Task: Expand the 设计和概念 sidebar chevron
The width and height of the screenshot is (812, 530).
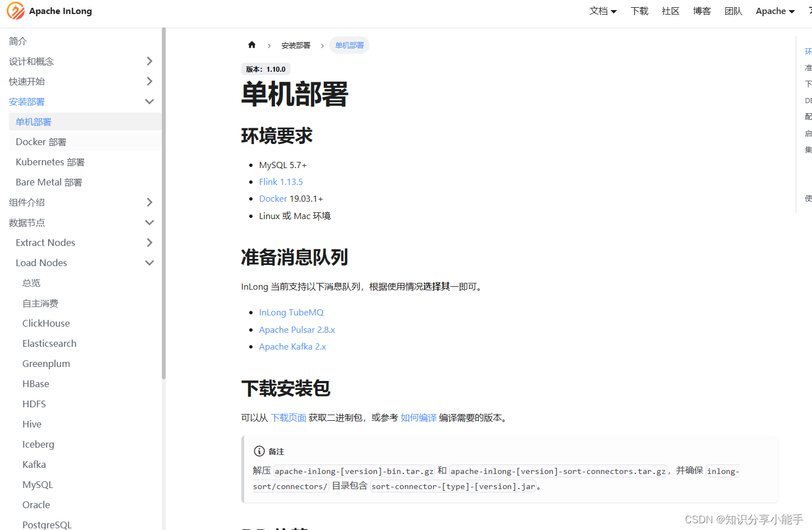Action: click(150, 61)
